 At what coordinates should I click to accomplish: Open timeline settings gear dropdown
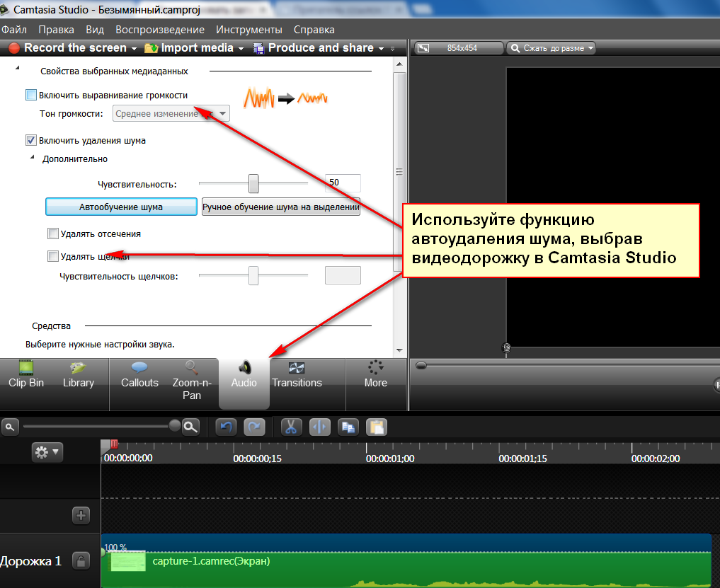tap(47, 452)
